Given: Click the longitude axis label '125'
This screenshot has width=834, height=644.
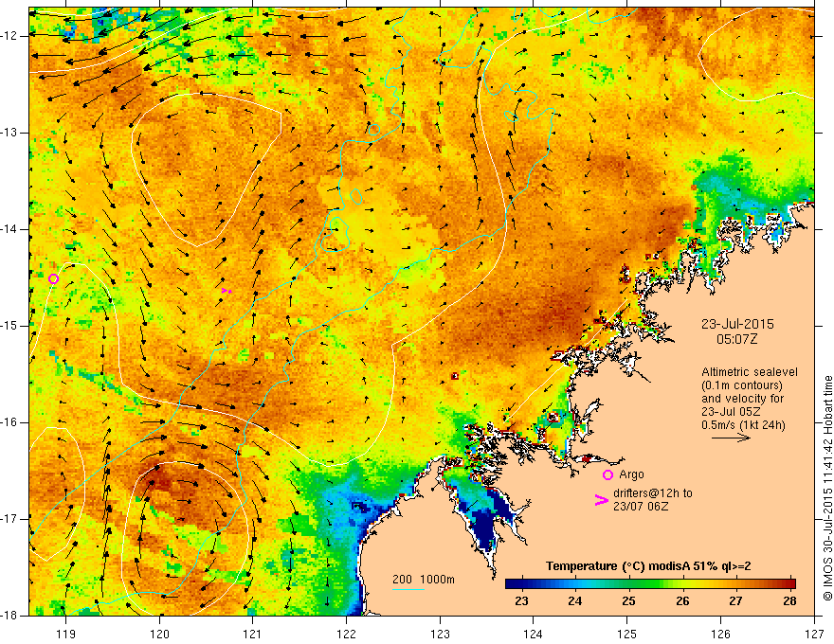Looking at the screenshot, I should point(627,634).
